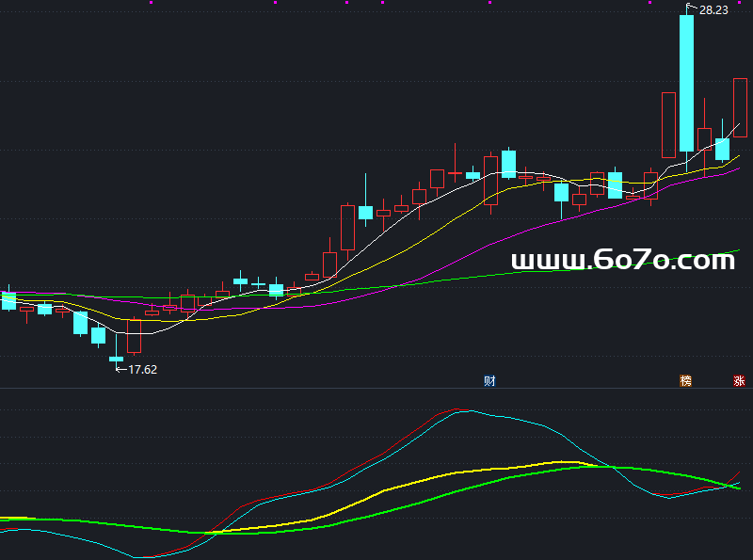
Task: Click the orange 榜 ranking marker
Action: (686, 381)
